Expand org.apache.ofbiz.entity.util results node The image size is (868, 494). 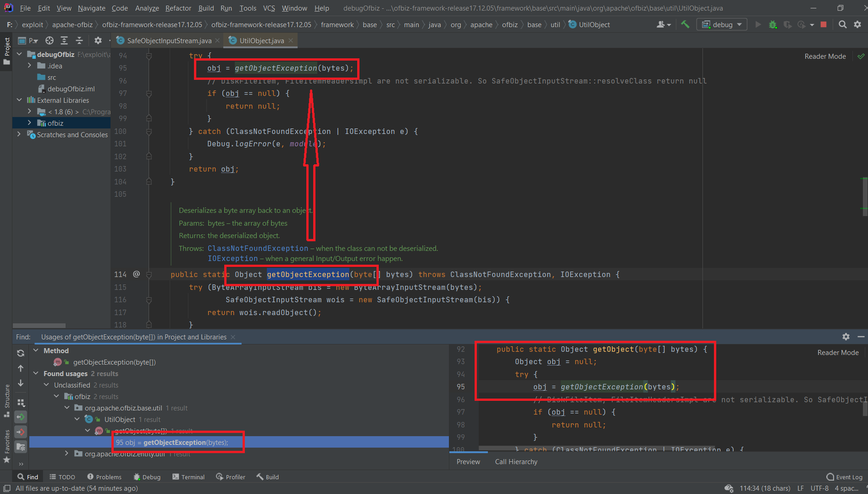[x=67, y=453]
